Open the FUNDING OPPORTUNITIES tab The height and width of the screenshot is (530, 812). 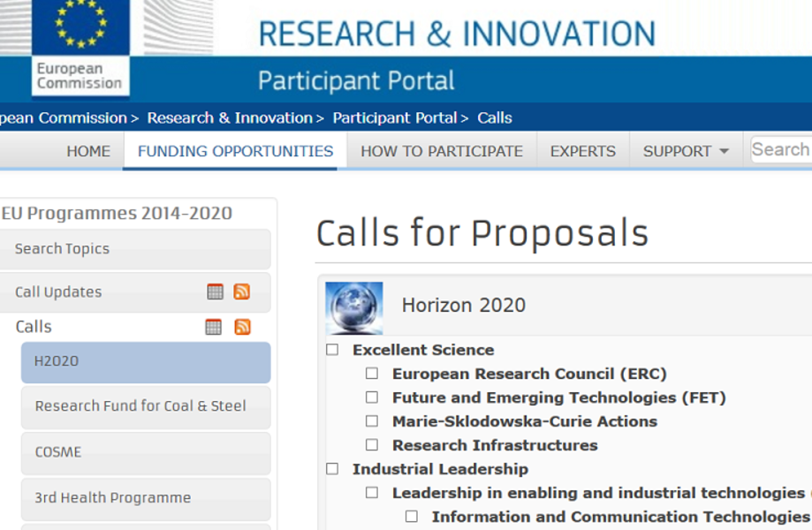236,151
